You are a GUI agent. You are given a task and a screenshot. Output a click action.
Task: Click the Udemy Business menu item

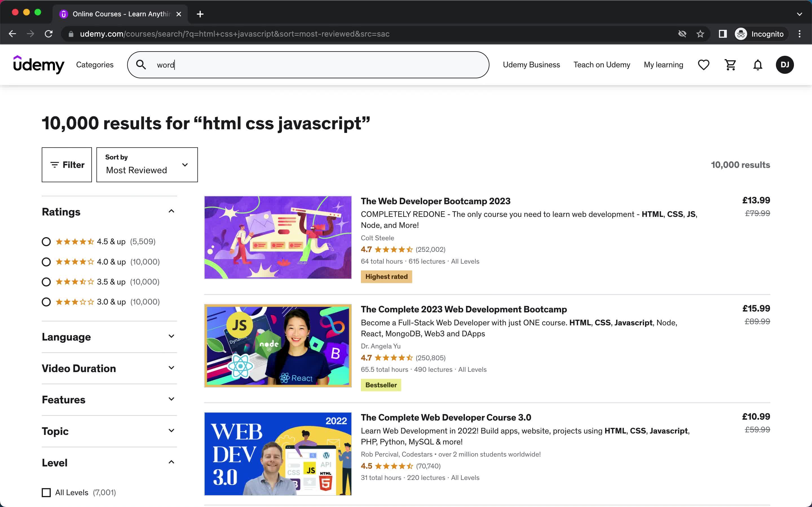[x=531, y=65]
